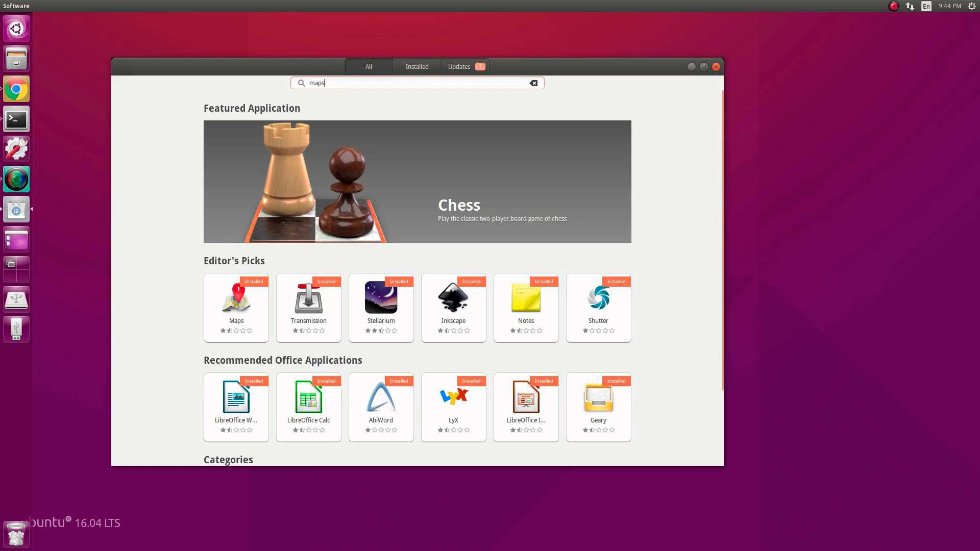Screen dimensions: 980x551
Task: Click the window vertical scrollbar
Action: [x=722, y=240]
